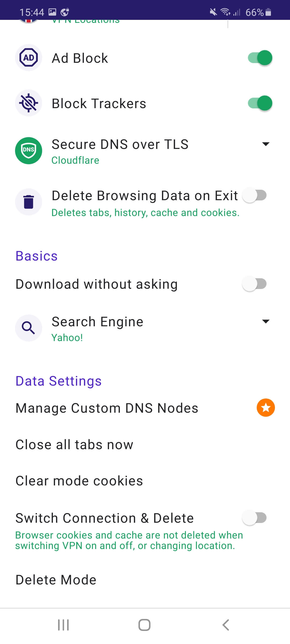Image resolution: width=290 pixels, height=644 pixels.
Task: Tap the trash can icon
Action: (x=28, y=202)
